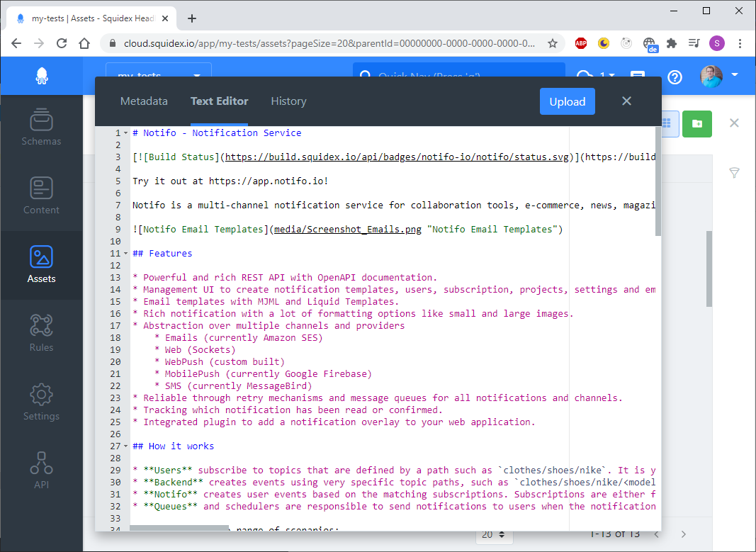Open the Schemas section in the sidebar
This screenshot has width=756, height=552.
tap(41, 128)
